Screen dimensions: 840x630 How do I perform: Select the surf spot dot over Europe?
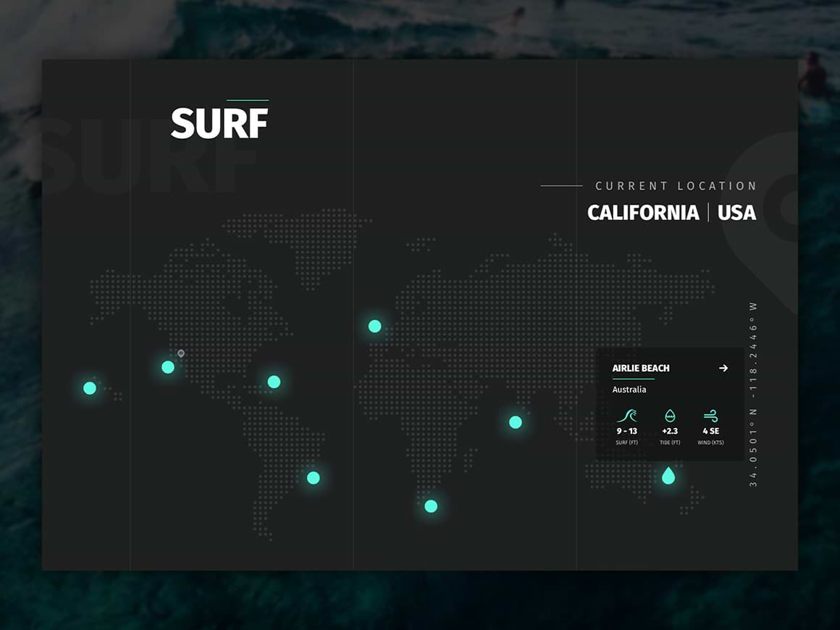pyautogui.click(x=274, y=382)
